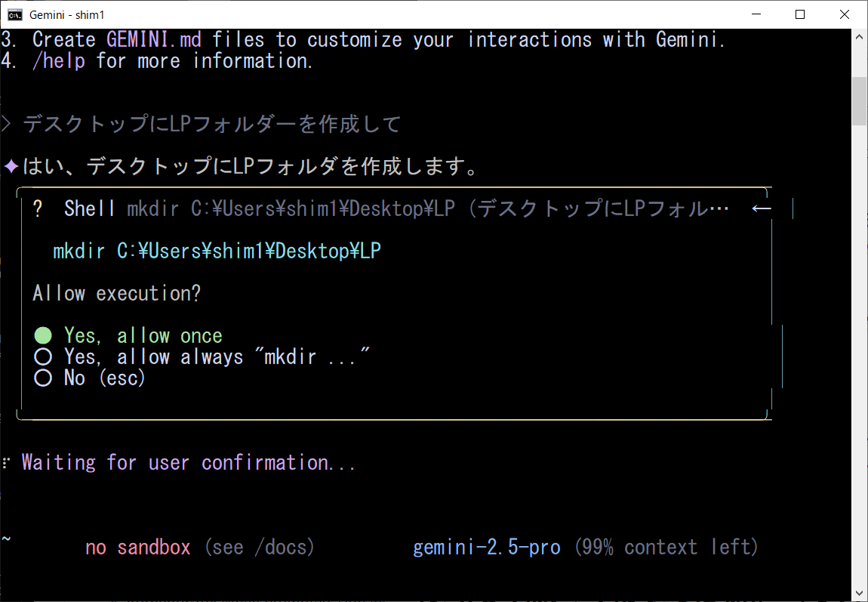Click the teal 'mkdir C:¥Users¥shim1¥Desktop¥LP' command line
This screenshot has height=602, width=868.
point(217,252)
